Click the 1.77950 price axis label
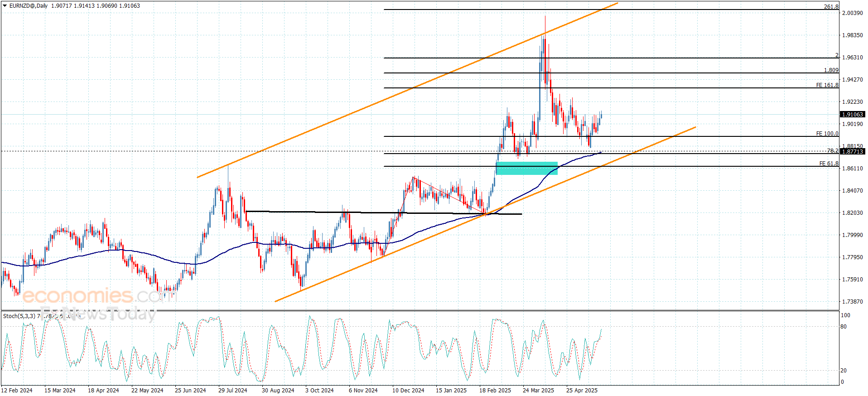Image resolution: width=868 pixels, height=396 pixels. 852,257
